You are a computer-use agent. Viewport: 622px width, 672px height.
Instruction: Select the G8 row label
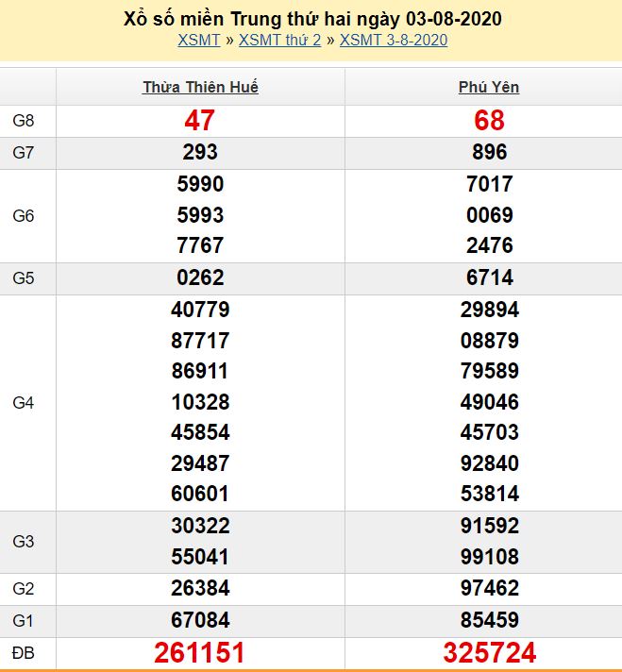[24, 121]
